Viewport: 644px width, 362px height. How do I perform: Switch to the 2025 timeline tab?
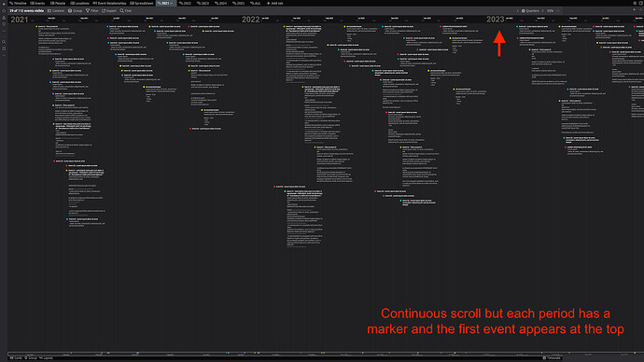238,3
